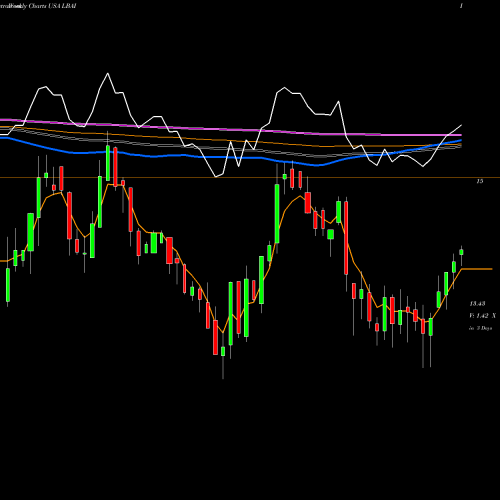
Task: Click the tallest green candle near the 15 line
Action: click(277, 213)
